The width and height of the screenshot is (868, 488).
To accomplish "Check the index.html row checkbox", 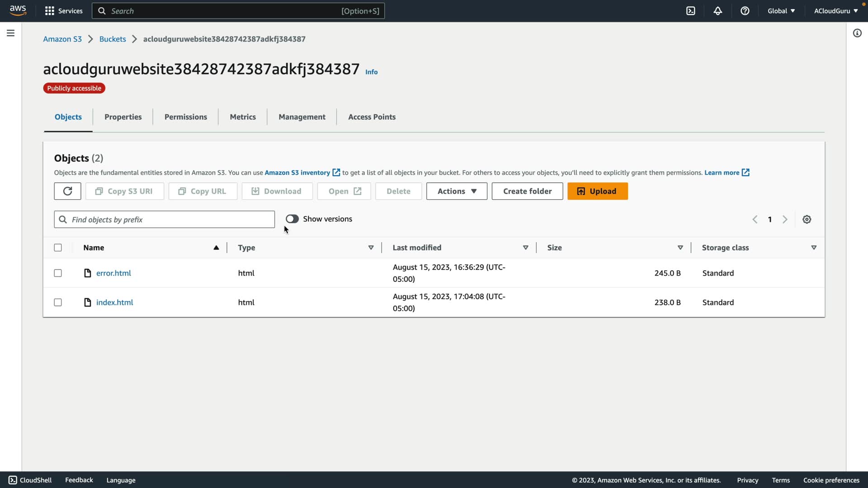I will tap(58, 302).
